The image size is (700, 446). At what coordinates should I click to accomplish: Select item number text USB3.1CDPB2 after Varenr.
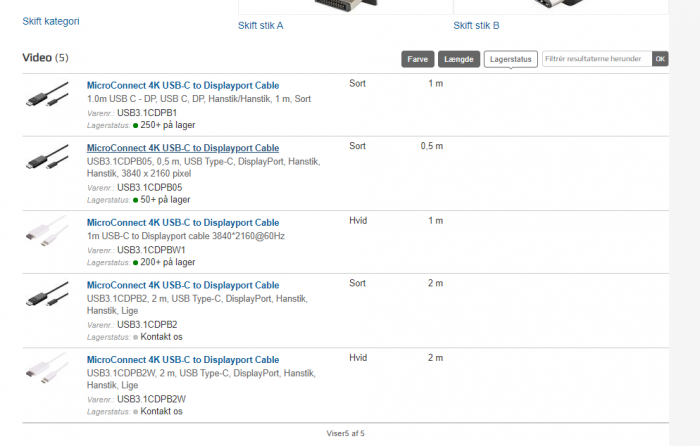[147, 325]
